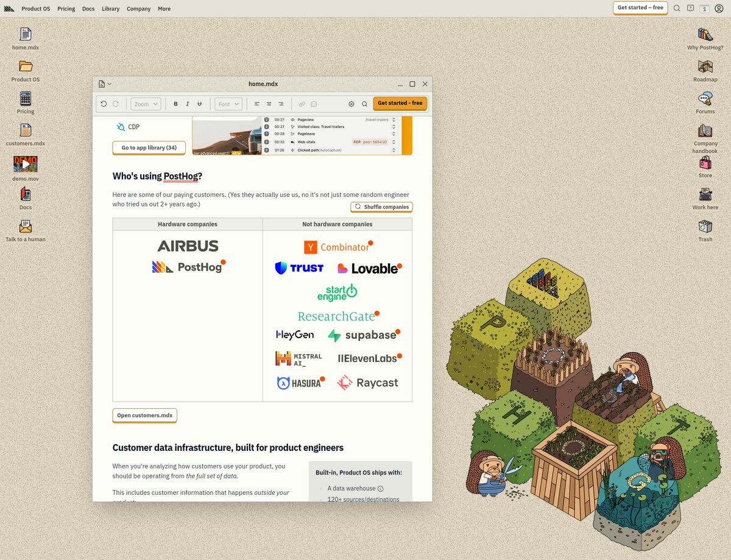This screenshot has height=560, width=731.
Task: Click the search icon in top bar
Action: tap(677, 9)
